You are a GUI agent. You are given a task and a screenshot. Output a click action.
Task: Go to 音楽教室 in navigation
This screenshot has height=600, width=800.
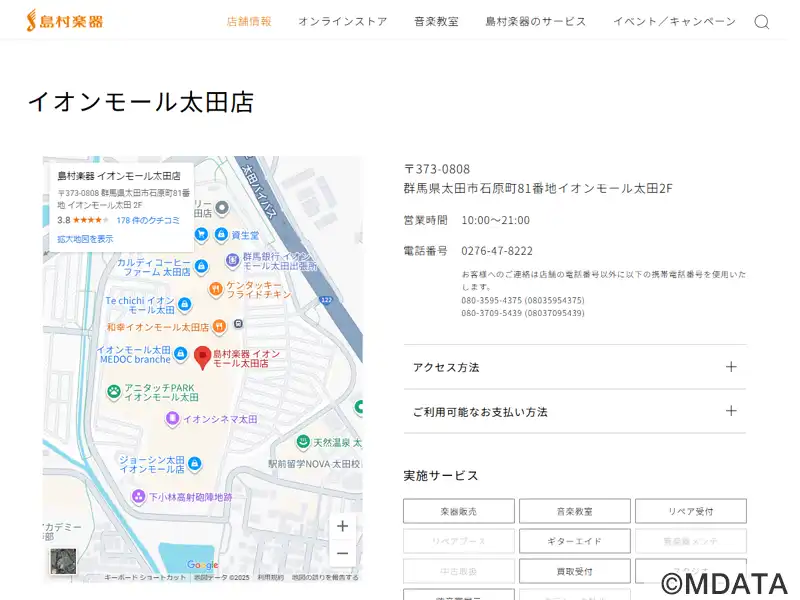[x=436, y=21]
